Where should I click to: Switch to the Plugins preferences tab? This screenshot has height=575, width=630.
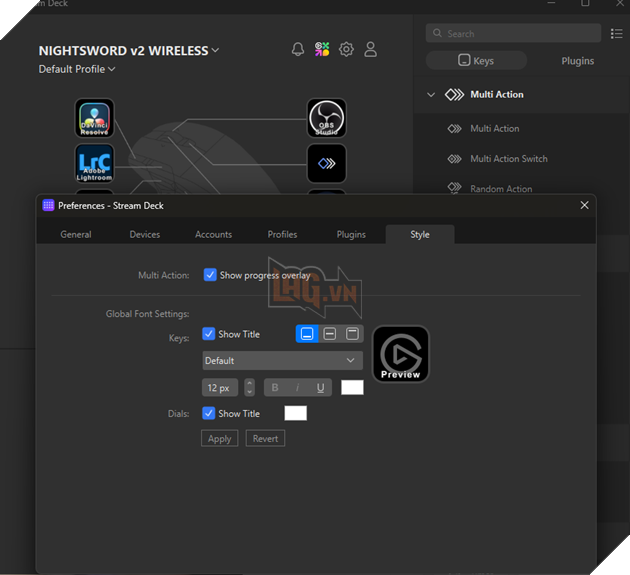351,234
